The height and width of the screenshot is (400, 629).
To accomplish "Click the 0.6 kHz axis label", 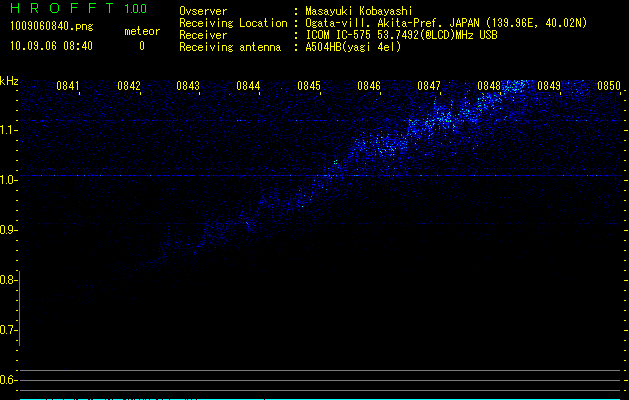I will point(8,380).
